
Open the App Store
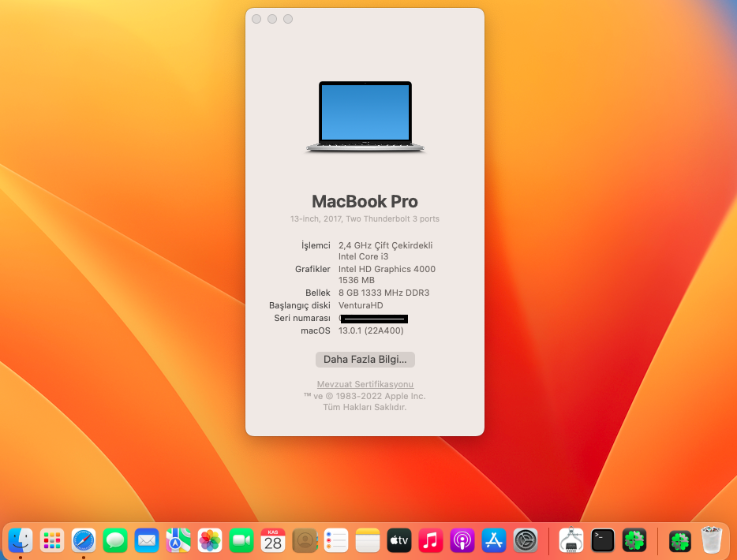pos(494,540)
